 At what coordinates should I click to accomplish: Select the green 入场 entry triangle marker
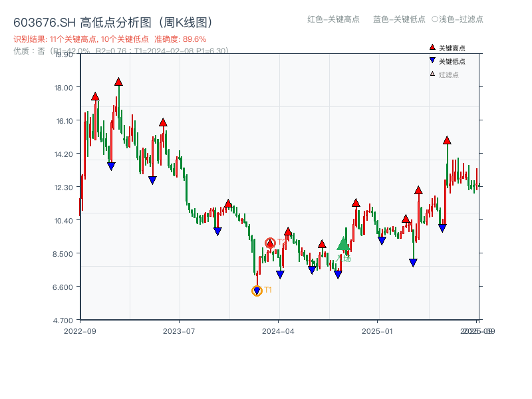(x=344, y=244)
